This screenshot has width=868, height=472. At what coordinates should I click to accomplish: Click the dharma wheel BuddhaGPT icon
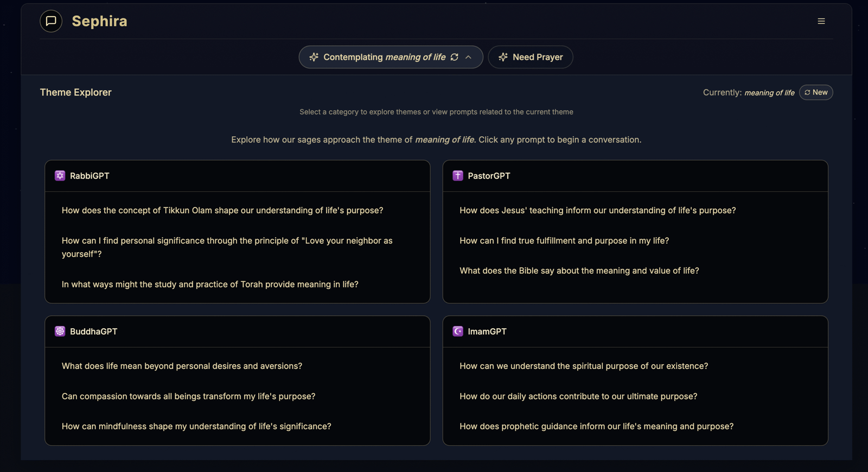point(60,331)
